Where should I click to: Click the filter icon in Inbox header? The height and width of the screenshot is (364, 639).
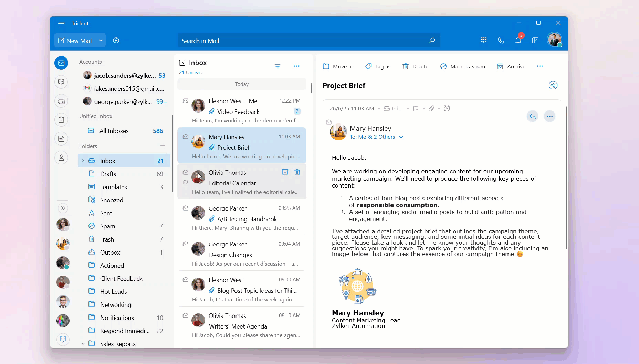(277, 66)
